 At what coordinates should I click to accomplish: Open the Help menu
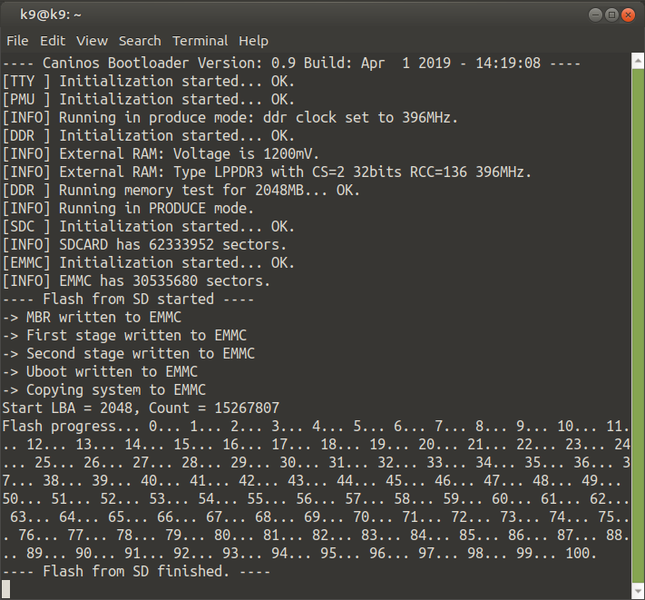tap(253, 41)
